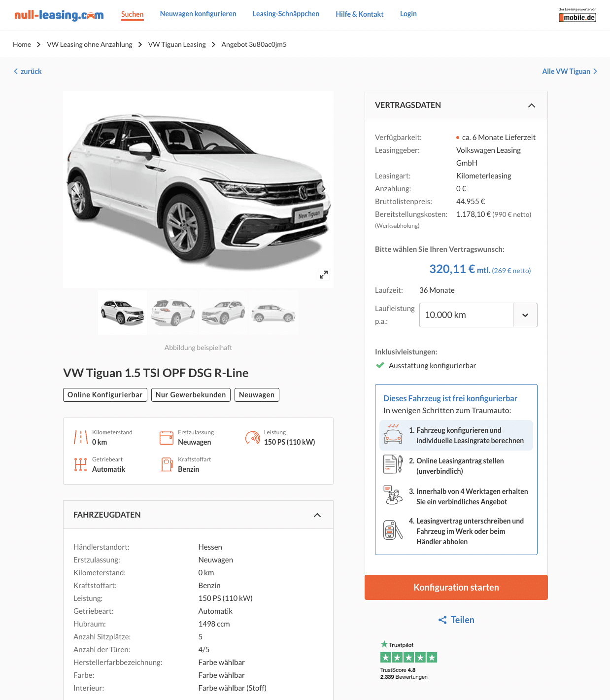Image resolution: width=610 pixels, height=700 pixels.
Task: Click step 2 Online Leasingantrag stellen
Action: pyautogui.click(x=456, y=466)
